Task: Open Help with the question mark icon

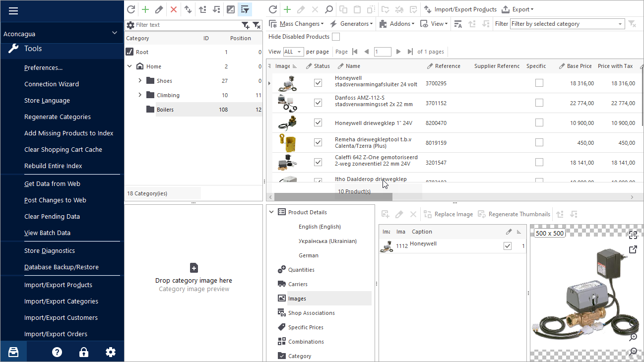Action: (57, 352)
